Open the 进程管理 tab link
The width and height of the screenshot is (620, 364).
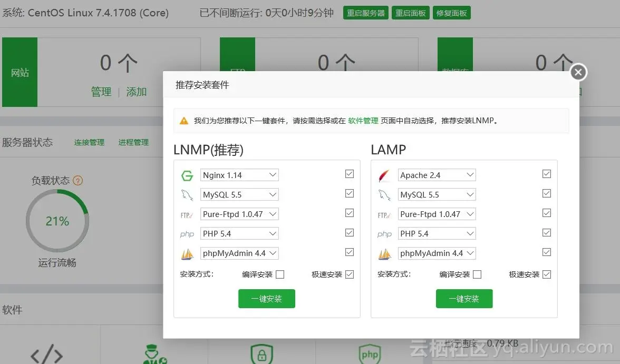click(134, 142)
